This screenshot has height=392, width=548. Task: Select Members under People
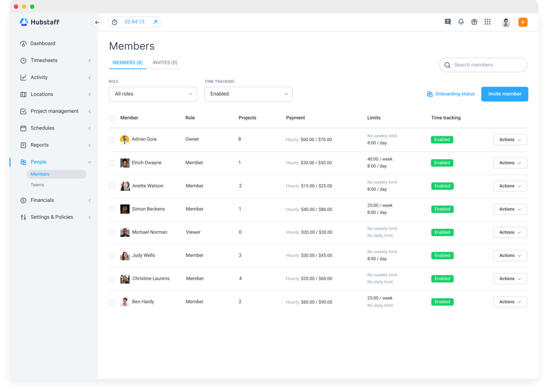pyautogui.click(x=56, y=174)
